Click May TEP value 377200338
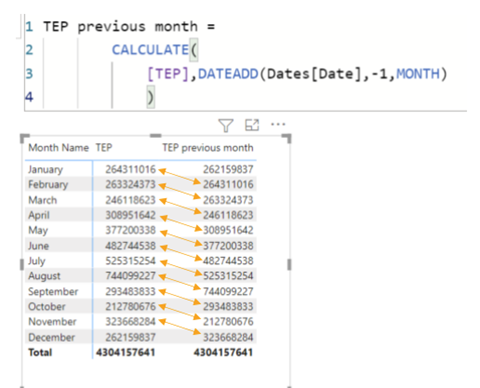This screenshot has height=388, width=480. pos(130,230)
